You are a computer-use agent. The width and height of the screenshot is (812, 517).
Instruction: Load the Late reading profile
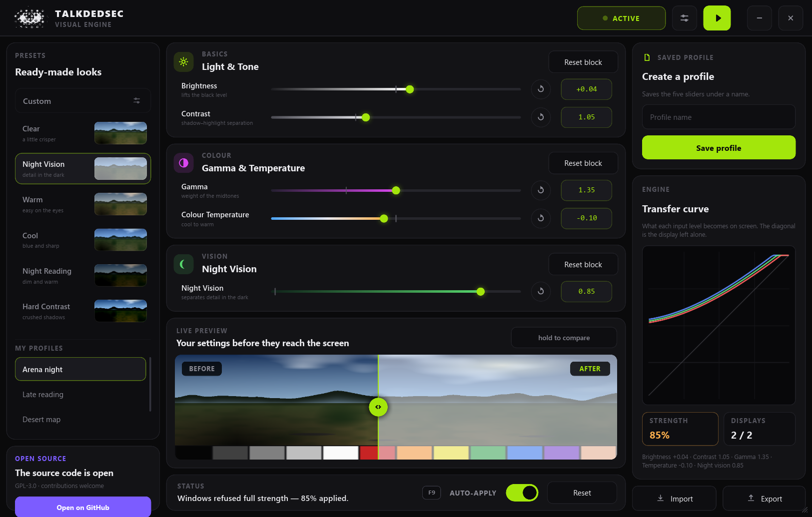point(80,394)
